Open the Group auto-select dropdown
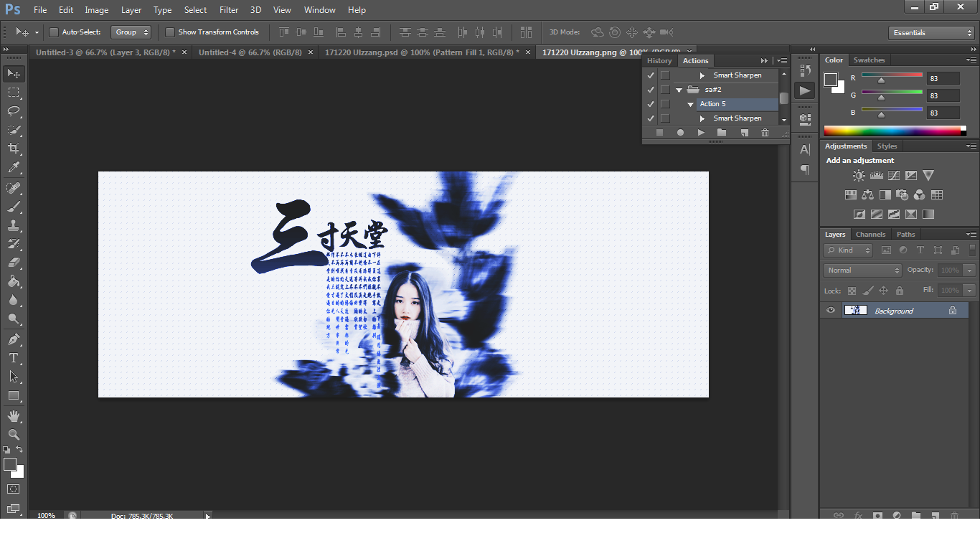Screen dimensions: 980x551 pos(131,32)
